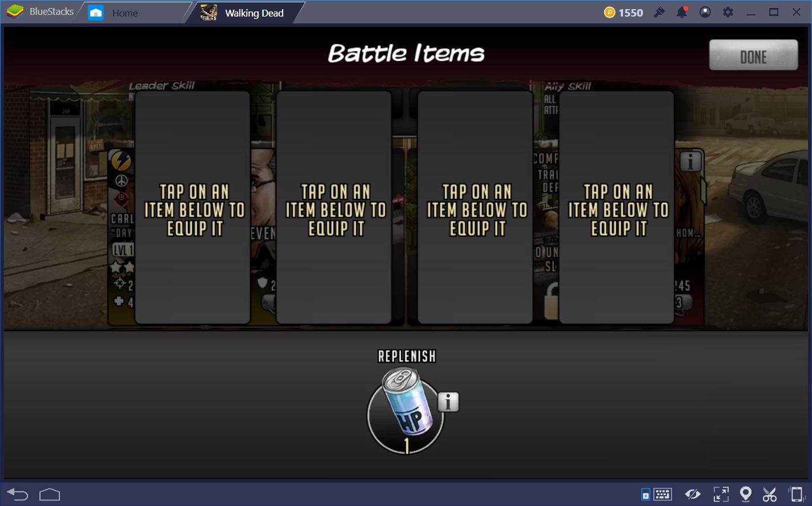Click the scissors screenshot icon
The image size is (812, 506).
769,494
